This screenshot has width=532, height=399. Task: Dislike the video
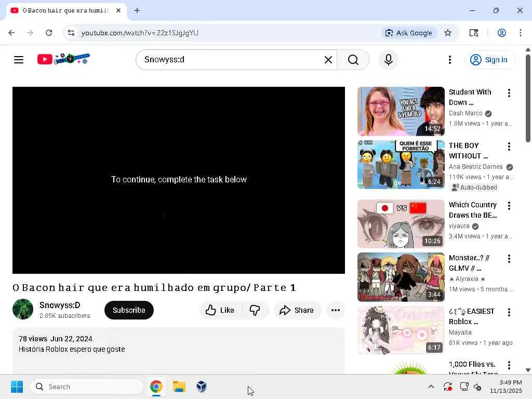point(255,310)
